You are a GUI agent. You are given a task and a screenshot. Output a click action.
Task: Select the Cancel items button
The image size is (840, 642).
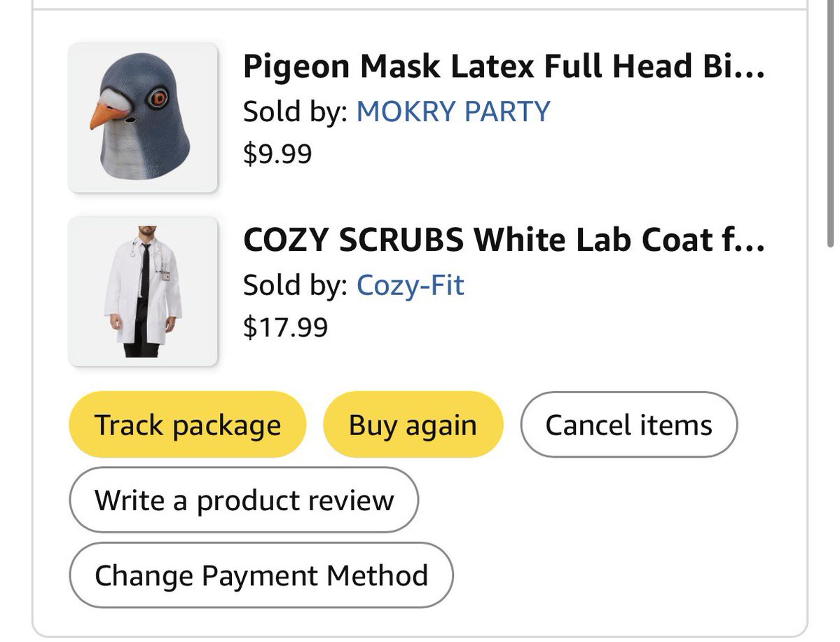(629, 425)
